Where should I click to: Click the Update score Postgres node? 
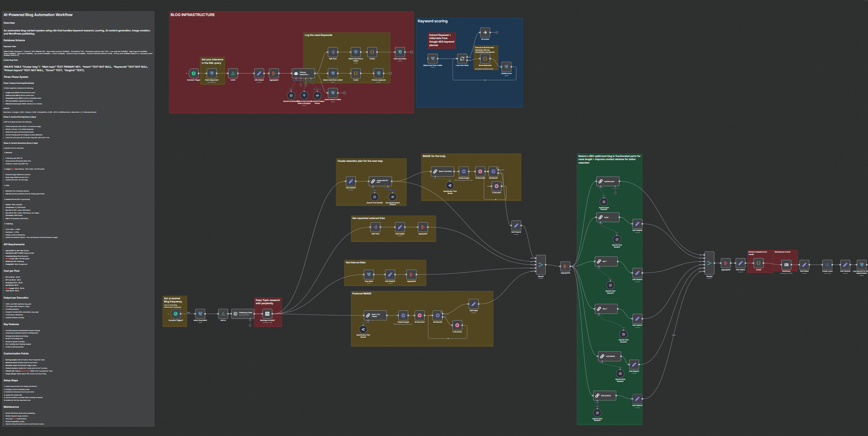(506, 67)
